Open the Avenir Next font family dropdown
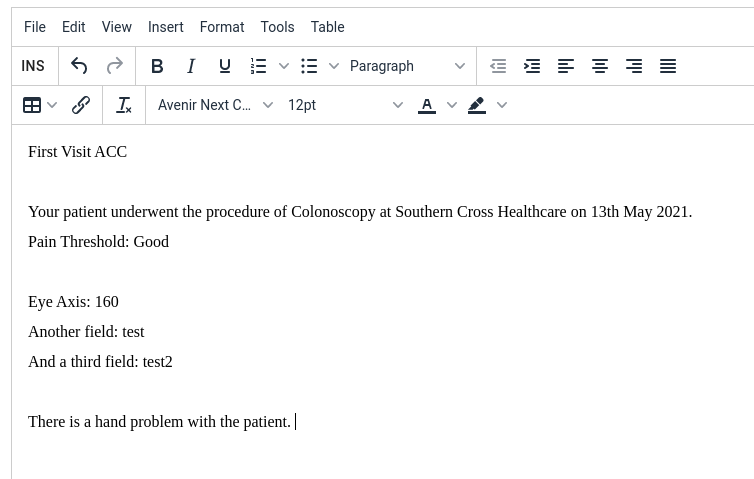 click(215, 105)
